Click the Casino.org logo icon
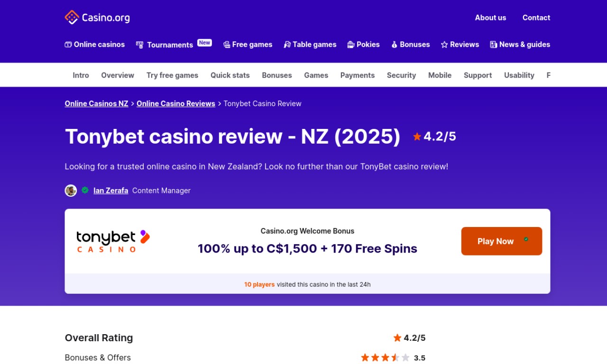The height and width of the screenshot is (364, 607). tap(72, 18)
